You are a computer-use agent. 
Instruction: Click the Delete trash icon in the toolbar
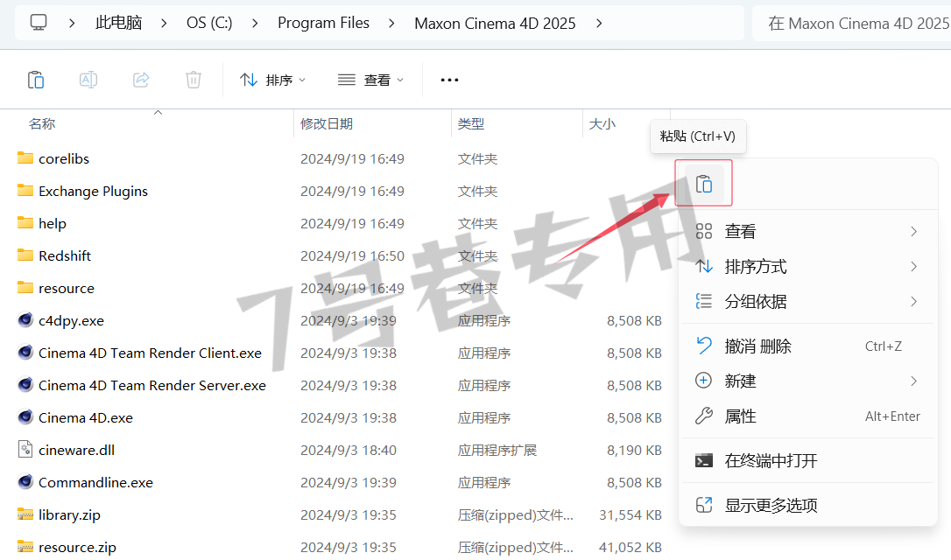click(x=194, y=80)
